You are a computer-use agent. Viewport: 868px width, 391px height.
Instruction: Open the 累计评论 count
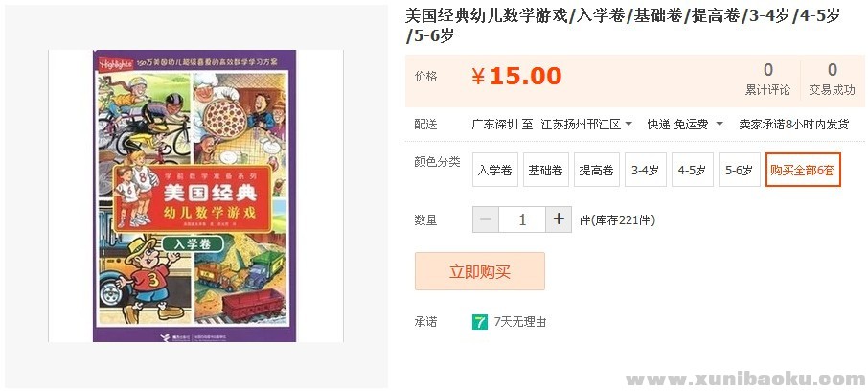pos(767,80)
